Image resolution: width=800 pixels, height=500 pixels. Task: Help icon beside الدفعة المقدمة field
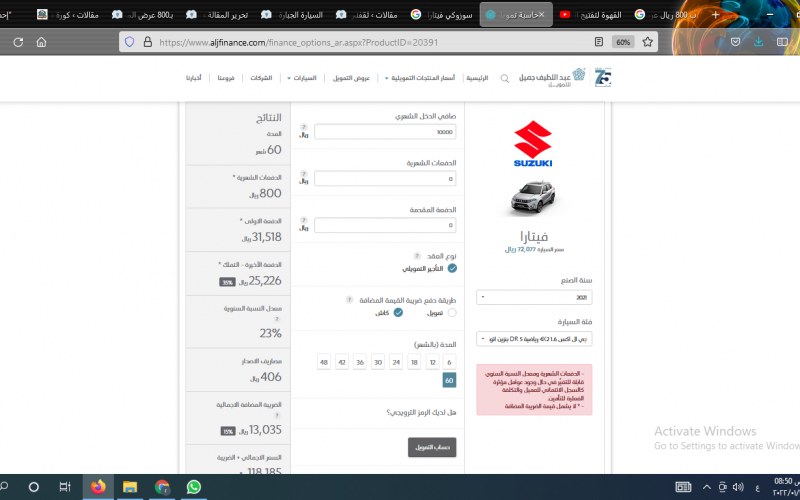point(304,220)
